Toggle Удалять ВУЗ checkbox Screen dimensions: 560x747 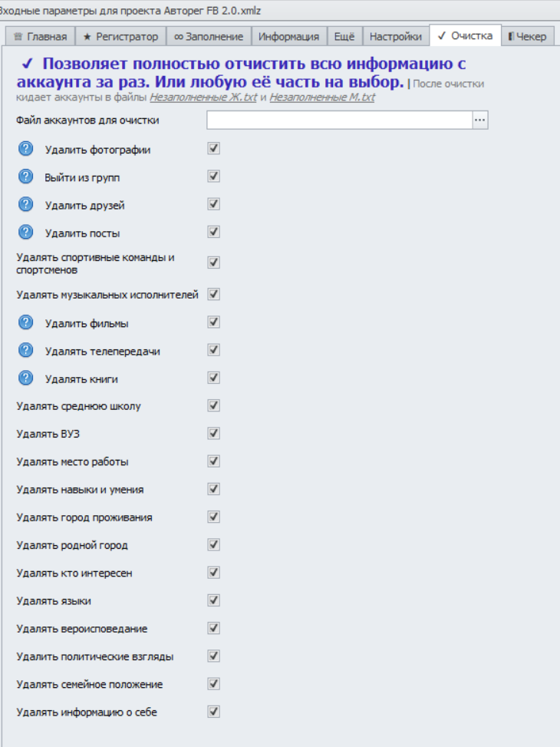214,434
